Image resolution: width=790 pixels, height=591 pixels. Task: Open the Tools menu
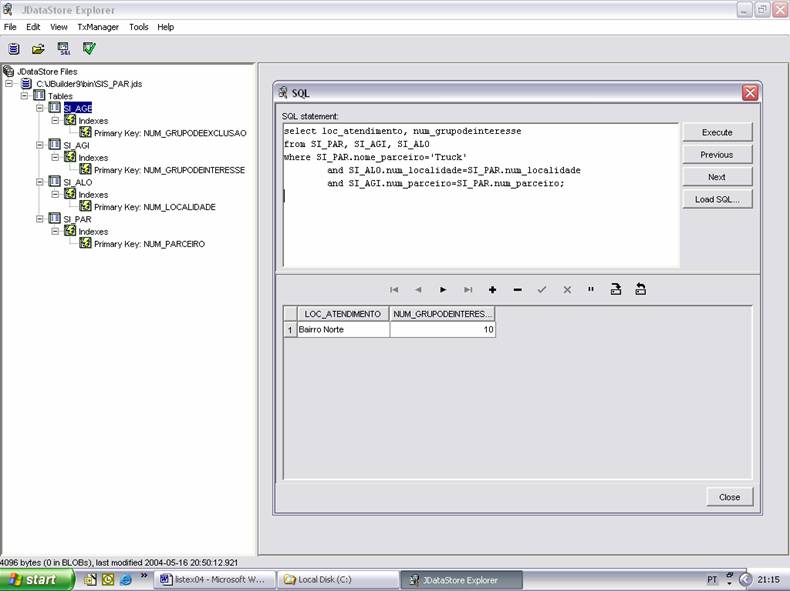pyautogui.click(x=139, y=27)
